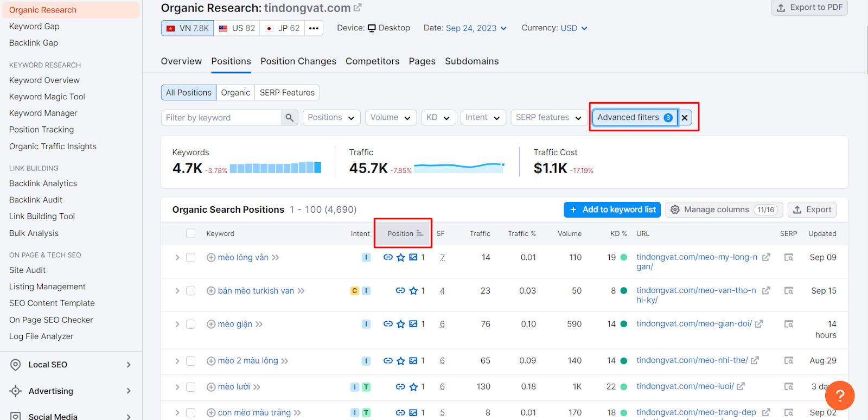Check the box for bán mèo turkish van row
Screen dimensions: 868x420
[x=190, y=291]
